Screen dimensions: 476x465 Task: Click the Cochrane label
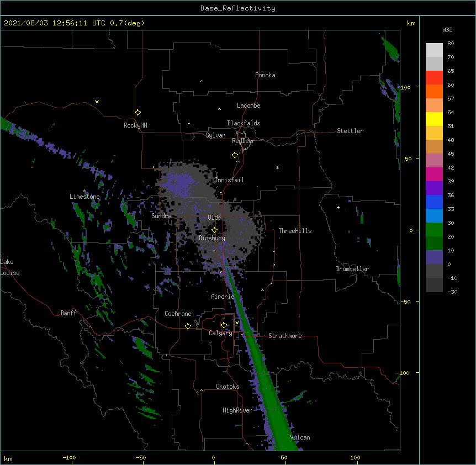178,314
